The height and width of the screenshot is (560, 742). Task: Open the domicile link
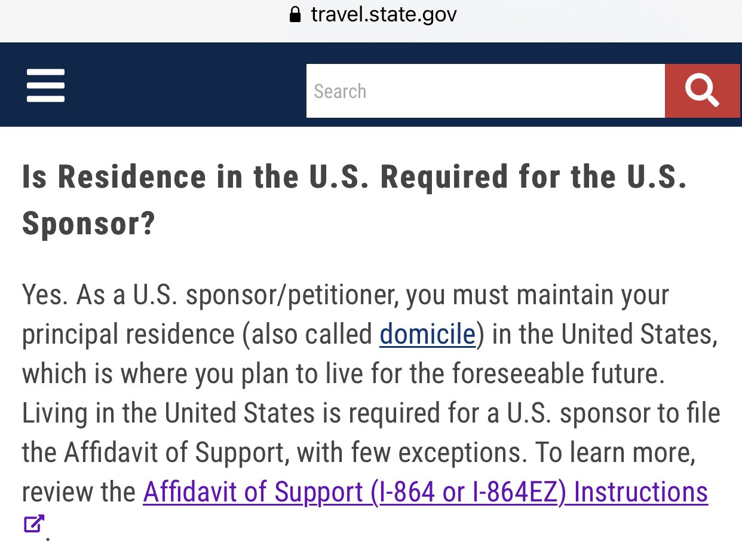point(427,334)
